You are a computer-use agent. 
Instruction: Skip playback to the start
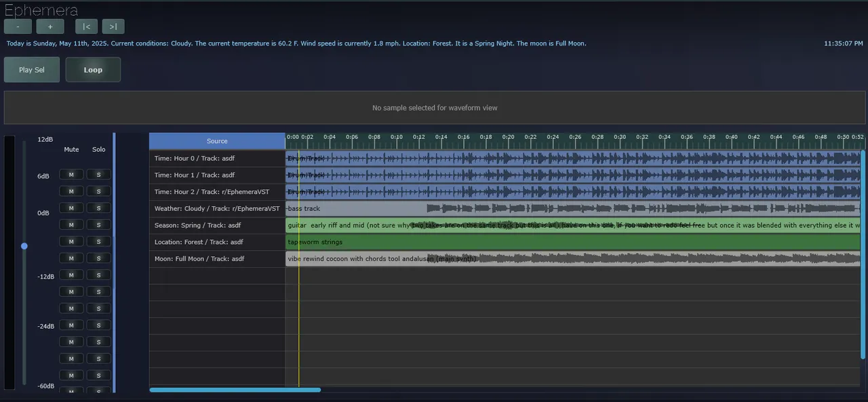pos(85,26)
